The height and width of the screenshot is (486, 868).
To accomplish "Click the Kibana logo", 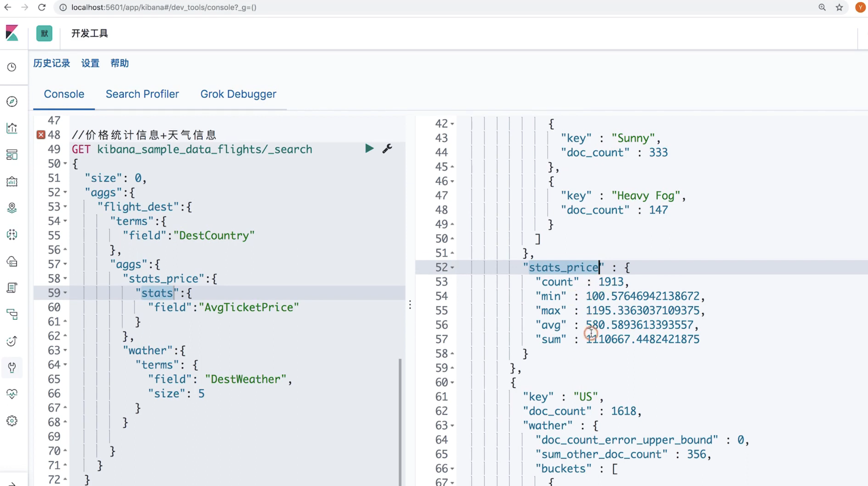I will coord(12,33).
